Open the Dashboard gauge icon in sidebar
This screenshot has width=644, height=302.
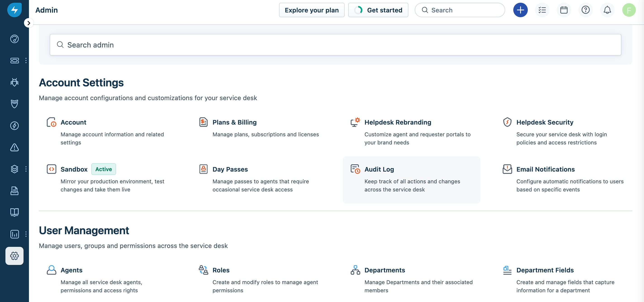pyautogui.click(x=14, y=39)
